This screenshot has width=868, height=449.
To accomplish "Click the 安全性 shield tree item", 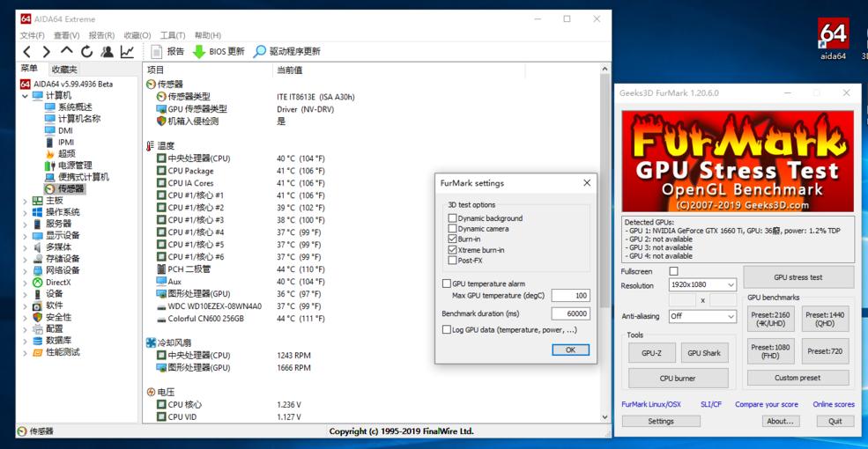I will 58,318.
